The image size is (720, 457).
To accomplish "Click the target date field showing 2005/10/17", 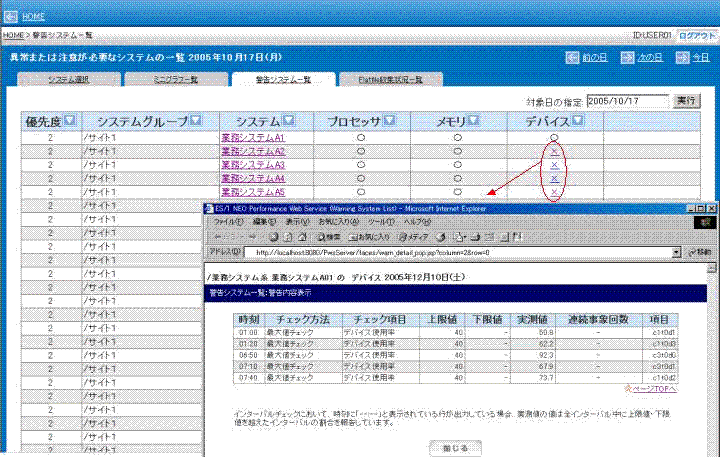I will click(x=628, y=101).
